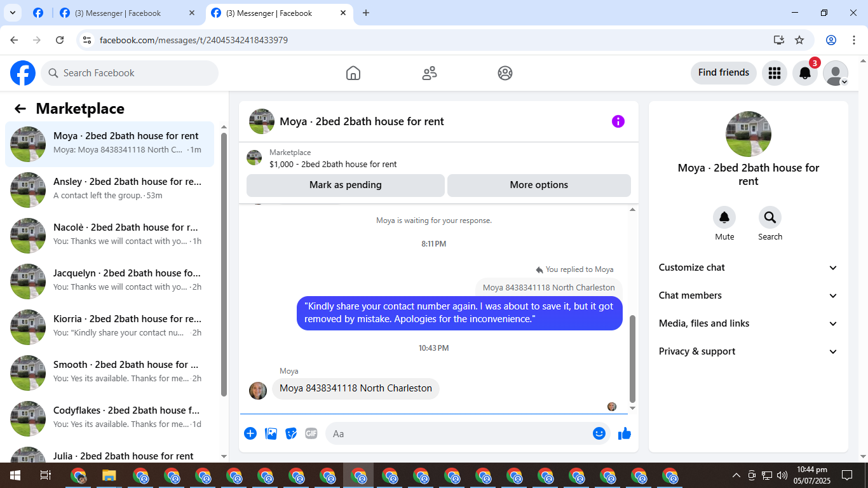Image resolution: width=868 pixels, height=488 pixels.
Task: Expand the Privacy & support section
Action: point(749,351)
